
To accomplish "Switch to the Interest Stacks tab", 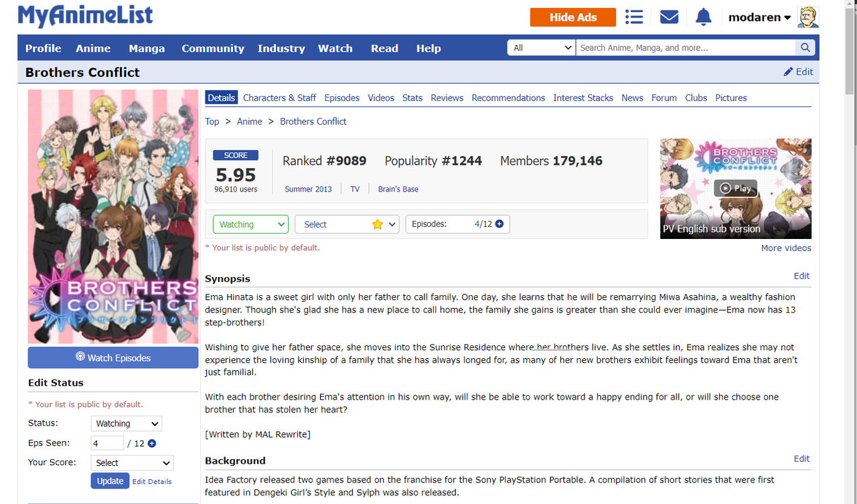I will tap(583, 98).
